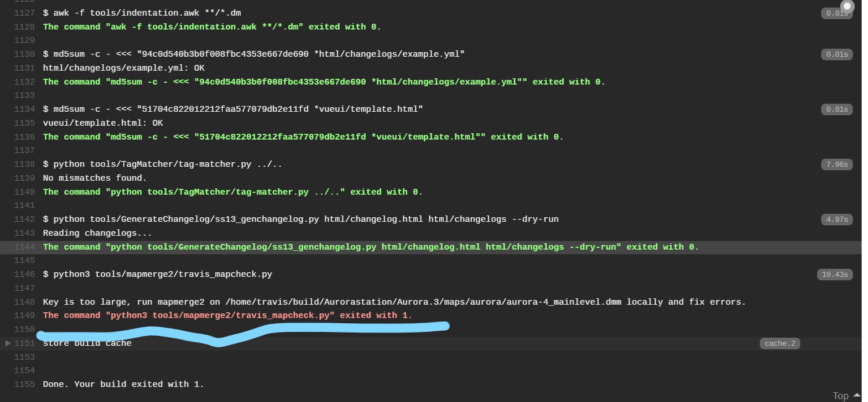Expand the store build cache fold arrow
868x402 pixels.
[x=8, y=343]
